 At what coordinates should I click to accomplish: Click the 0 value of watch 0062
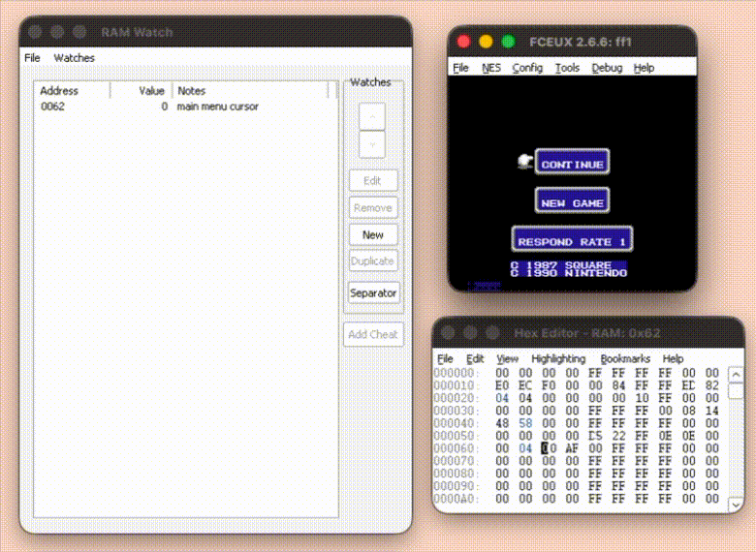click(x=165, y=107)
